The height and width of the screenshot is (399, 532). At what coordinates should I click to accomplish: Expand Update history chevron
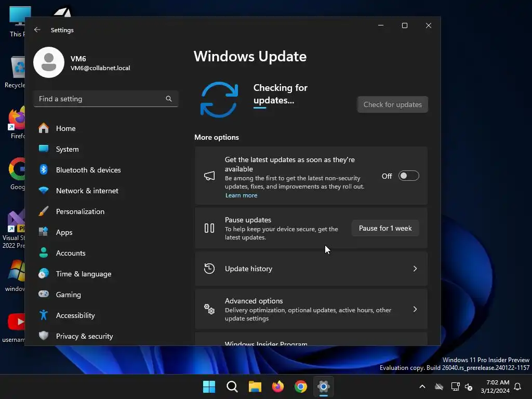415,269
